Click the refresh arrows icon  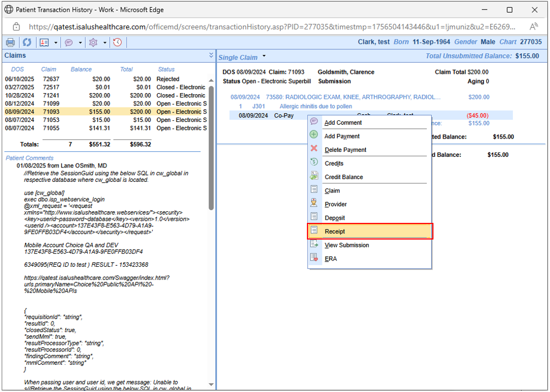tap(27, 43)
